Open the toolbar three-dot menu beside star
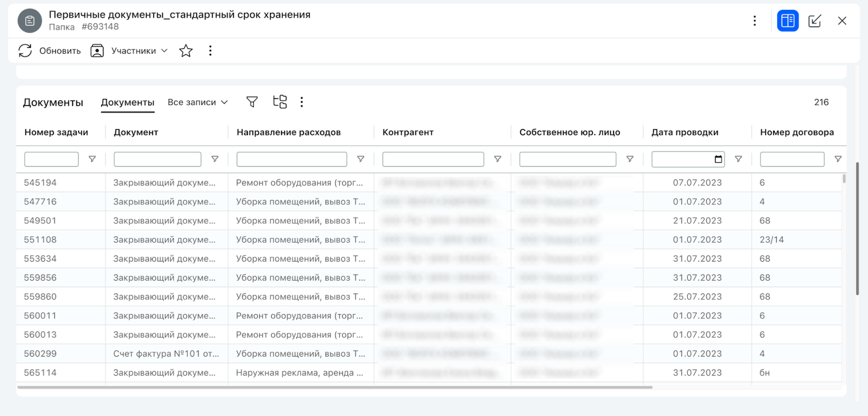Viewport: 868px width, 416px height. pos(210,51)
